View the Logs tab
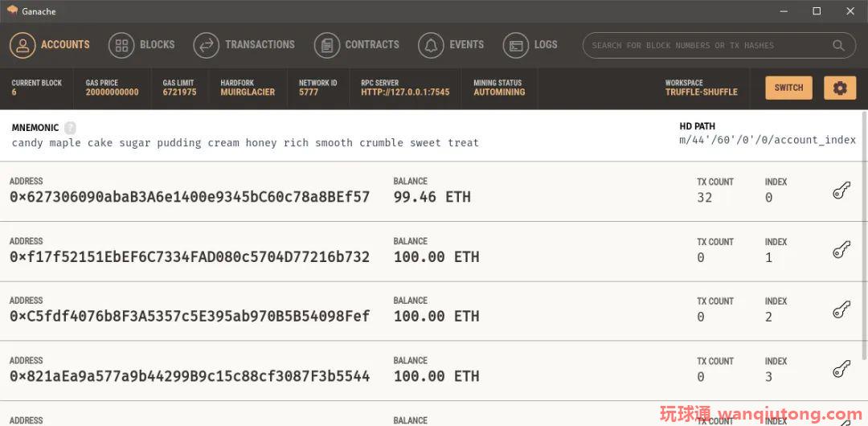The height and width of the screenshot is (426, 868). [x=530, y=45]
